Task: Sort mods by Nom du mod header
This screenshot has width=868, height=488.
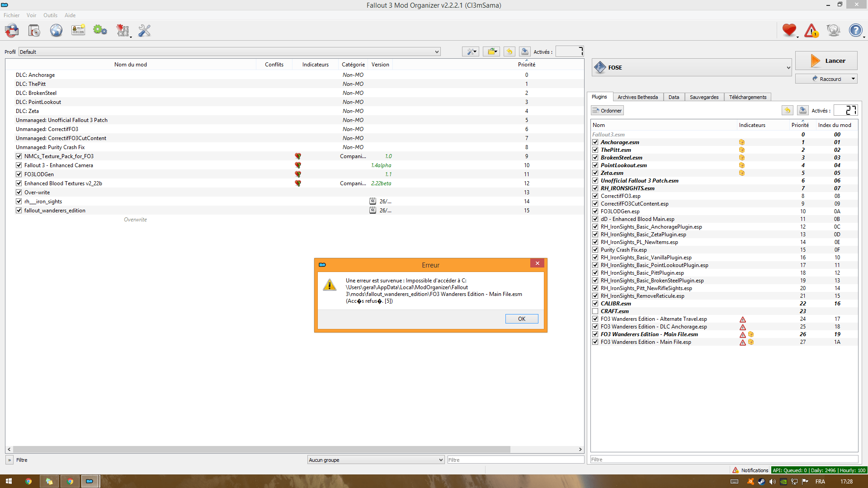Action: 131,65
